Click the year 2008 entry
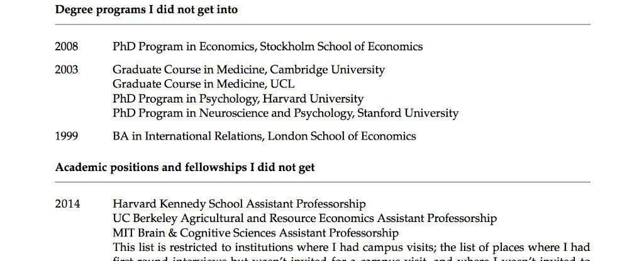Image resolution: width=644 pixels, height=261 pixels. pos(67,47)
